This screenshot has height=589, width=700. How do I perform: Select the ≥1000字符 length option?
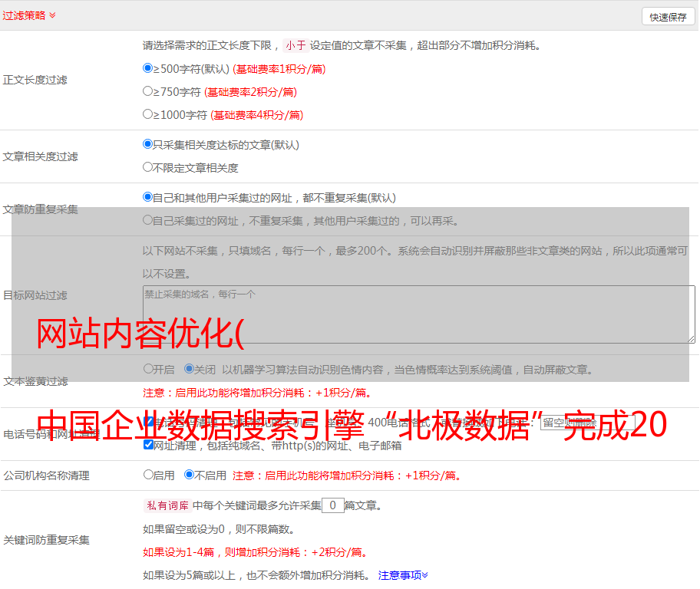click(x=148, y=114)
